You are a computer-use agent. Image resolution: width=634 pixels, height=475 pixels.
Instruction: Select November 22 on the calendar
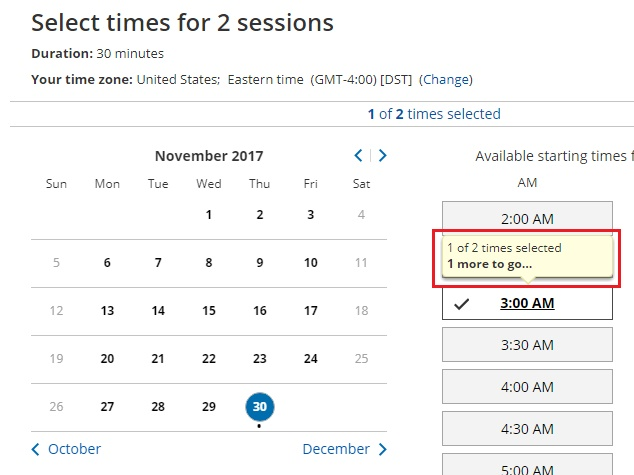(x=209, y=359)
